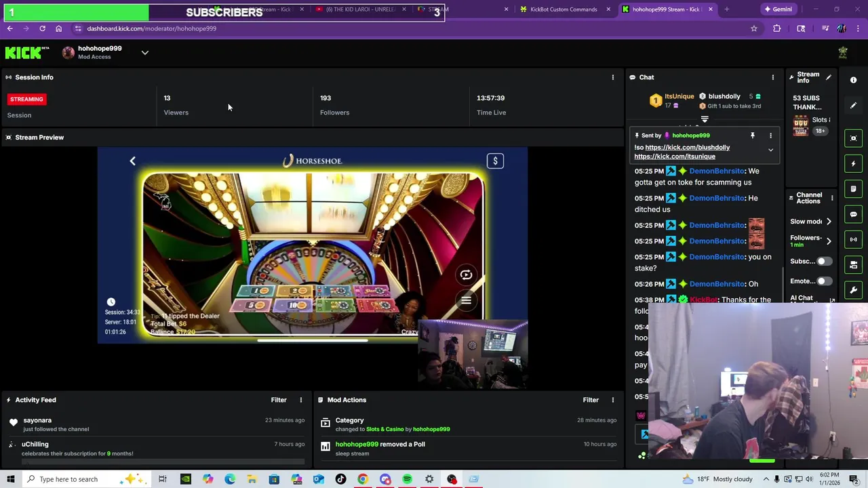Open Mod Actions Filter

tap(591, 400)
